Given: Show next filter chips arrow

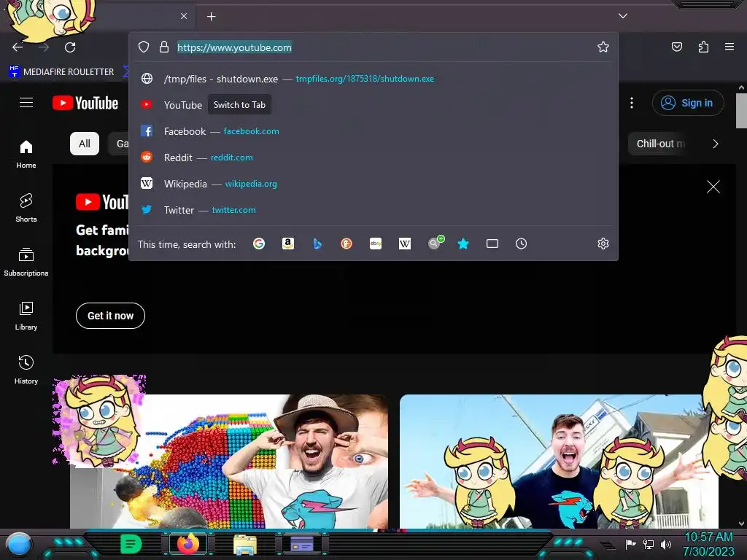Looking at the screenshot, I should pyautogui.click(x=716, y=144).
